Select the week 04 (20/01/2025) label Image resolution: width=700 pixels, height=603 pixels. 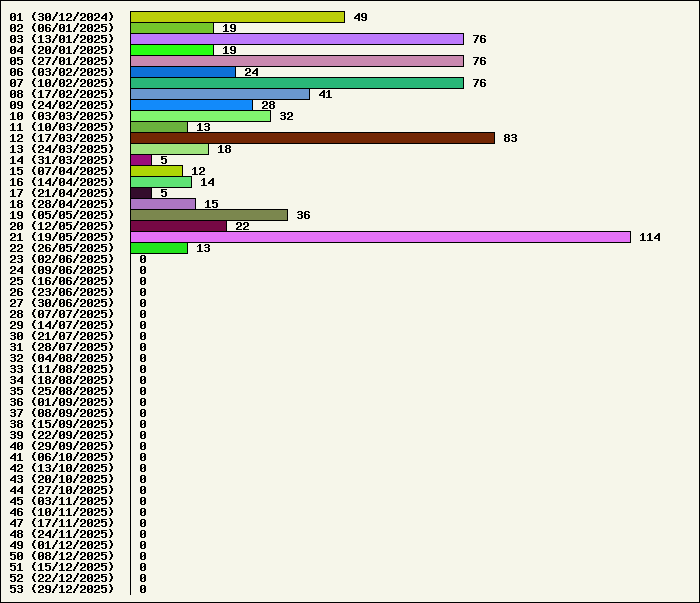pos(62,50)
